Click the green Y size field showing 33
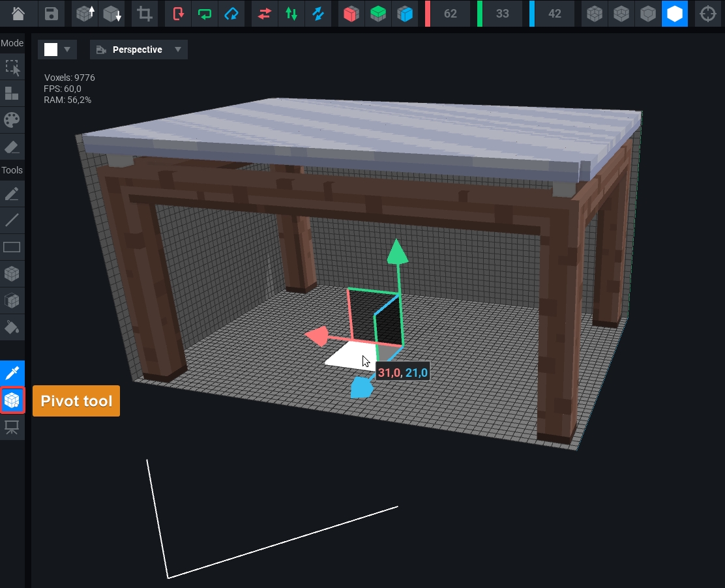This screenshot has width=725, height=588. point(502,14)
